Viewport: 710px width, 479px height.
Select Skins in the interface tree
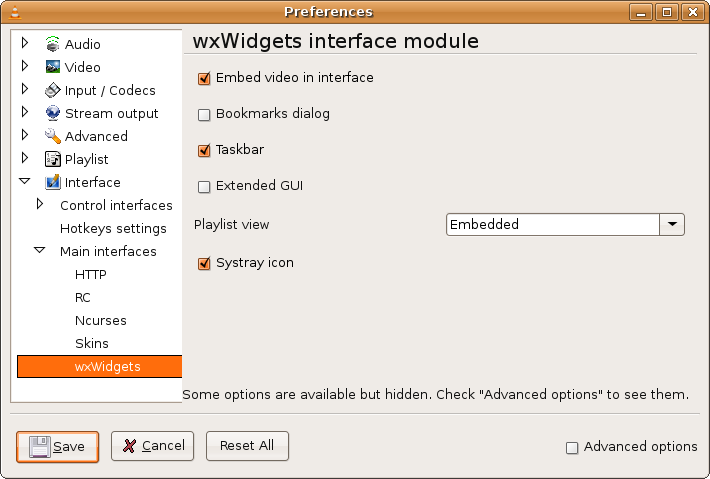coord(92,343)
